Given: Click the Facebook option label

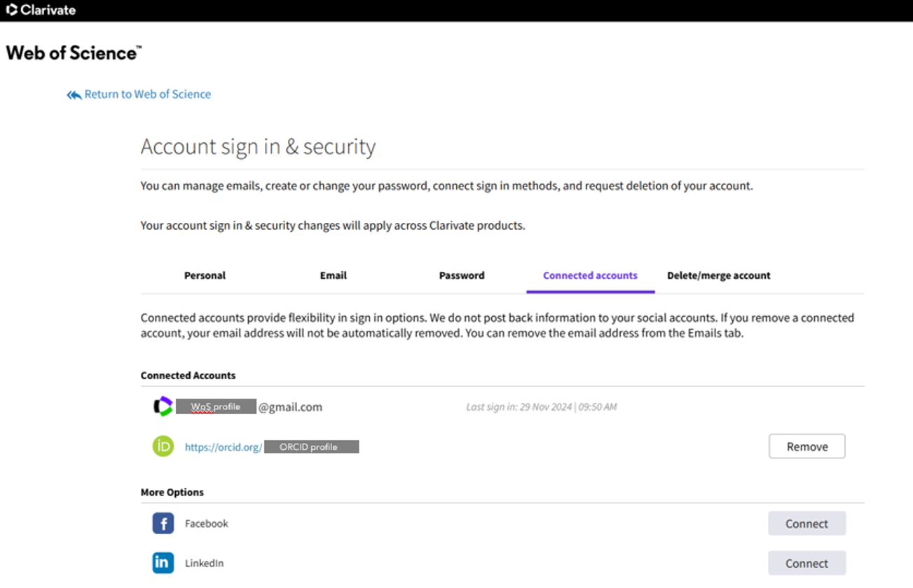Looking at the screenshot, I should tap(207, 524).
